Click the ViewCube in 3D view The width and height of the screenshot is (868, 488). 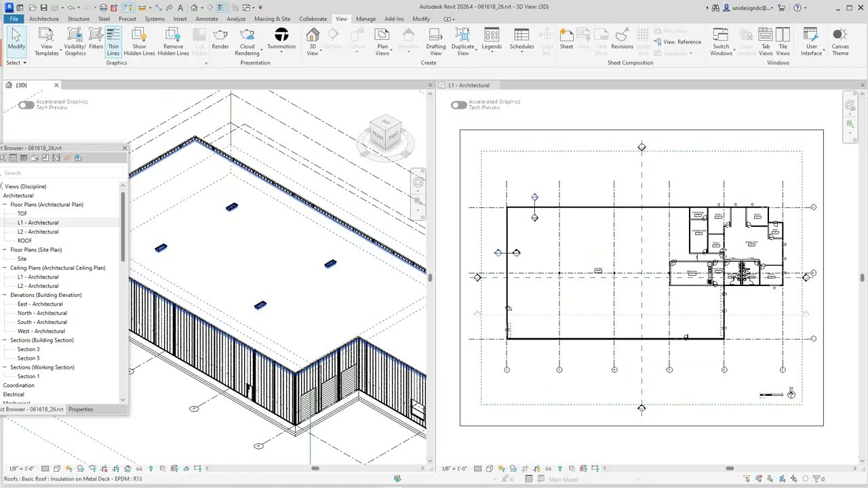[x=385, y=134]
